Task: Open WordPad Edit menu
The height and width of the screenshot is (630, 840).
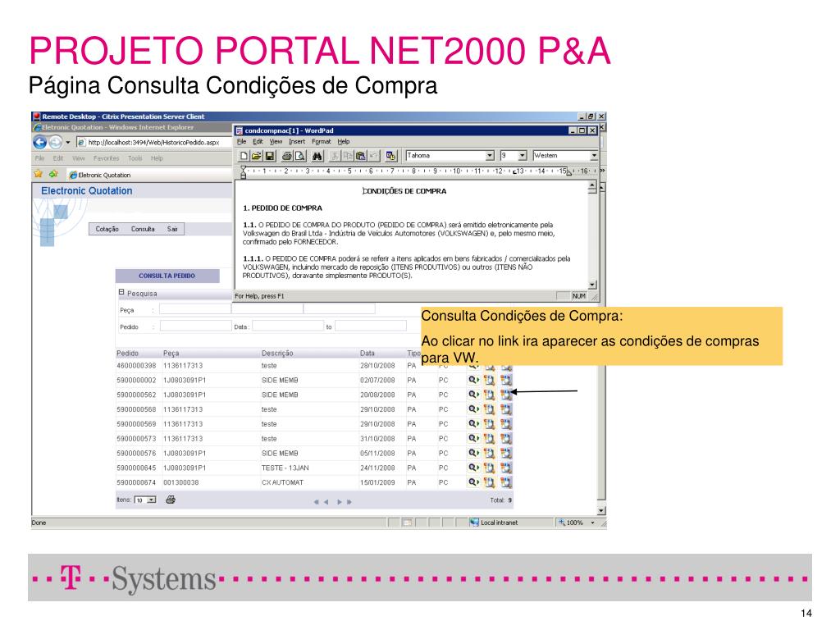Action: 258,142
